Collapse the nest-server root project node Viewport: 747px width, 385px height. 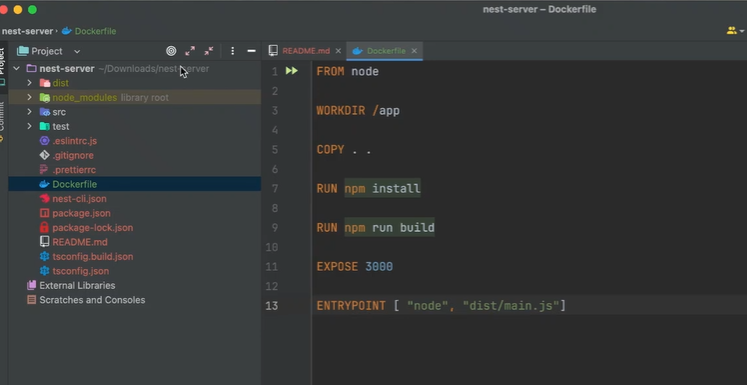tap(17, 69)
